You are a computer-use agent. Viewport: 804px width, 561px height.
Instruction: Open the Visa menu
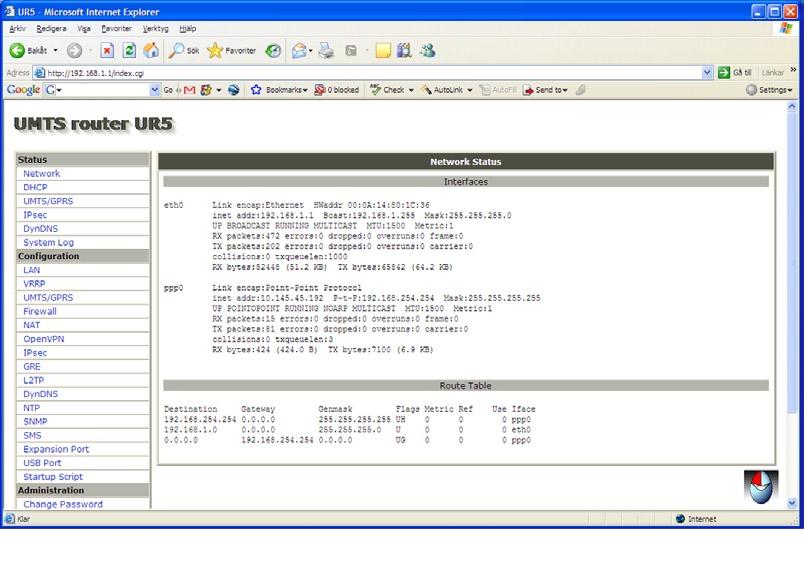84,29
